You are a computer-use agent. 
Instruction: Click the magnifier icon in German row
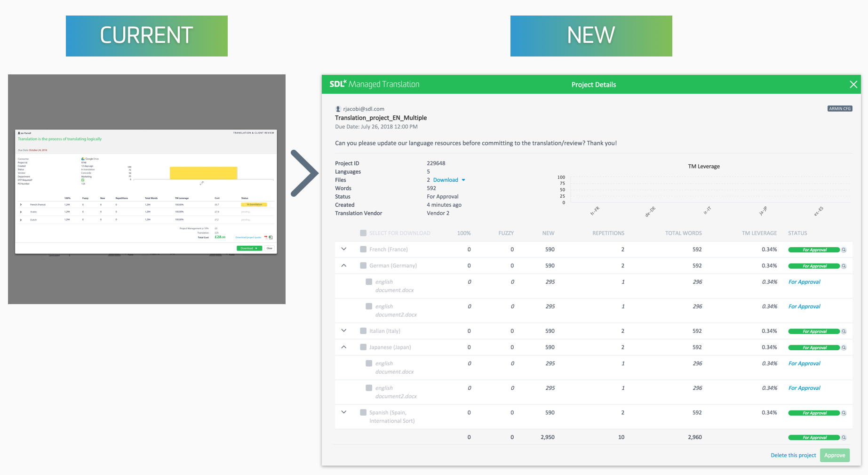tap(844, 266)
